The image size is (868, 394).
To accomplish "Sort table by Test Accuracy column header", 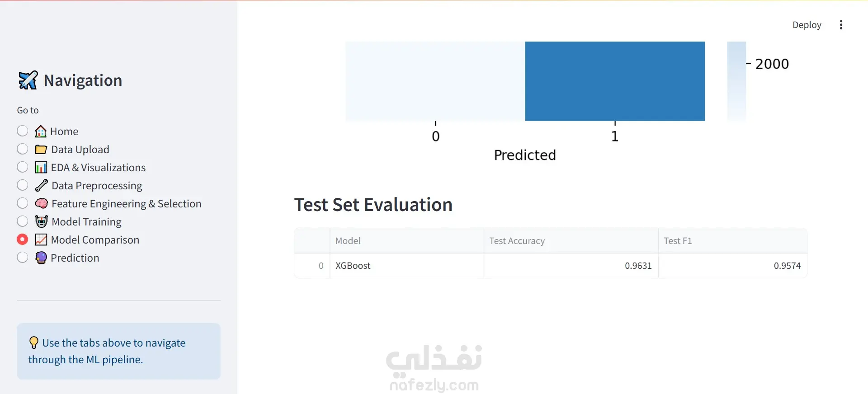I will 571,241.
